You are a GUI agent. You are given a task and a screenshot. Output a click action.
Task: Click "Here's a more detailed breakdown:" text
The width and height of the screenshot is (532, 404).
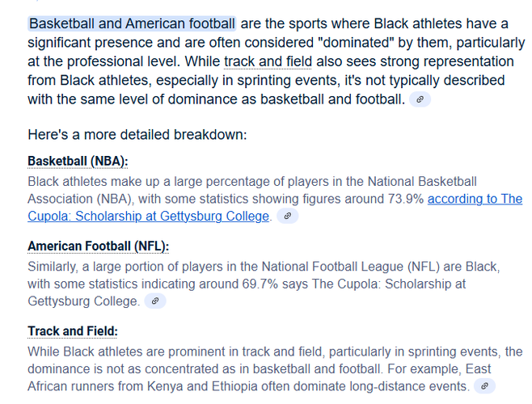click(137, 135)
